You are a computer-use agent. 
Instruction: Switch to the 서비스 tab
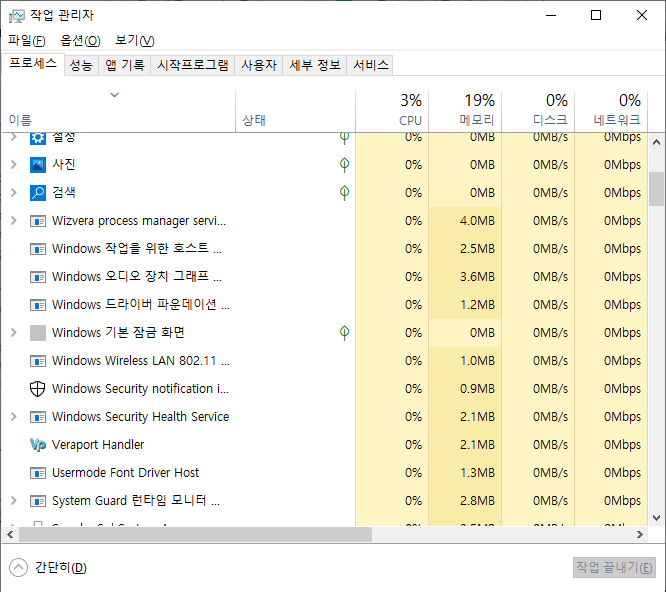370,65
